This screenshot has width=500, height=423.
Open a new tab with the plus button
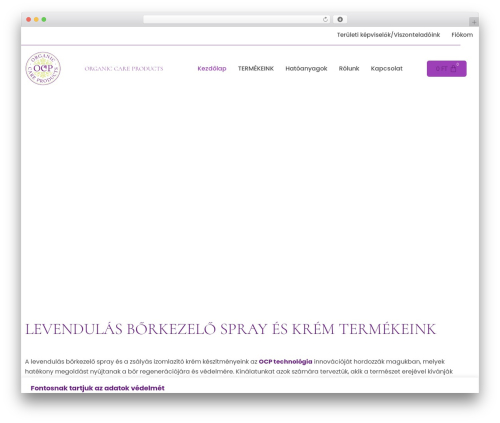[474, 22]
